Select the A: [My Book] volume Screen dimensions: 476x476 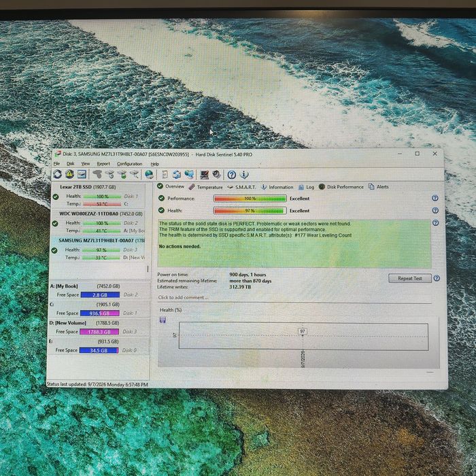[x=99, y=290]
